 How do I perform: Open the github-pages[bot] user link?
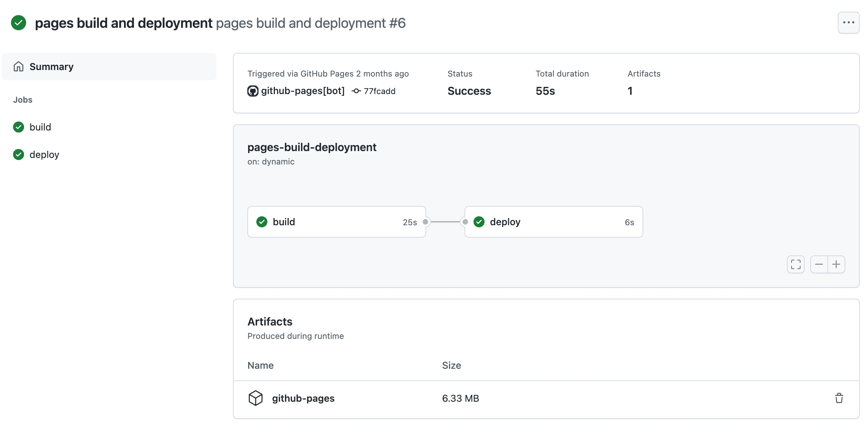[x=302, y=91]
